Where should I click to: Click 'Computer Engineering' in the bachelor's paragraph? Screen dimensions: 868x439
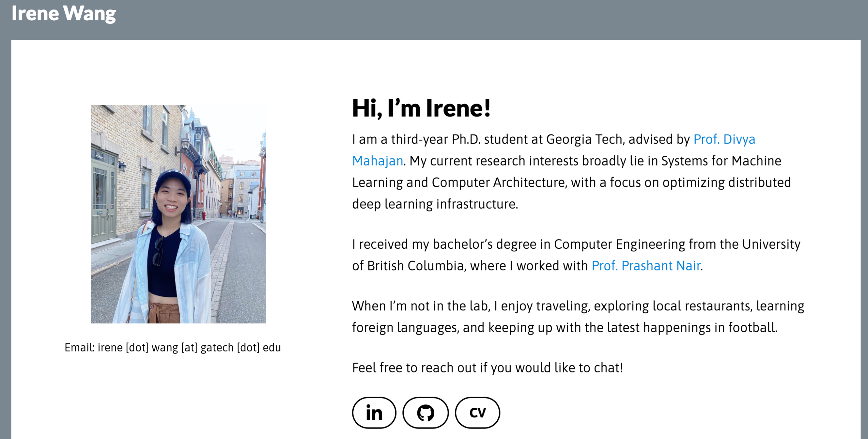pos(619,244)
